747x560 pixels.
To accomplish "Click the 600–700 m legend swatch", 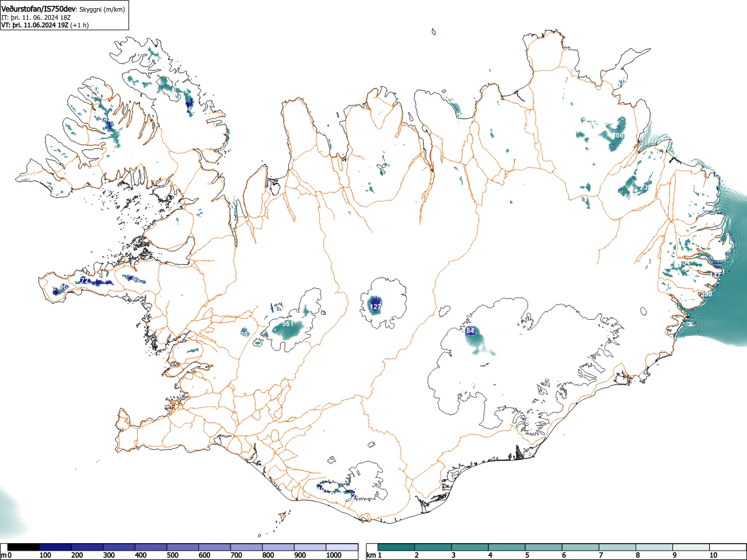I will [215, 547].
